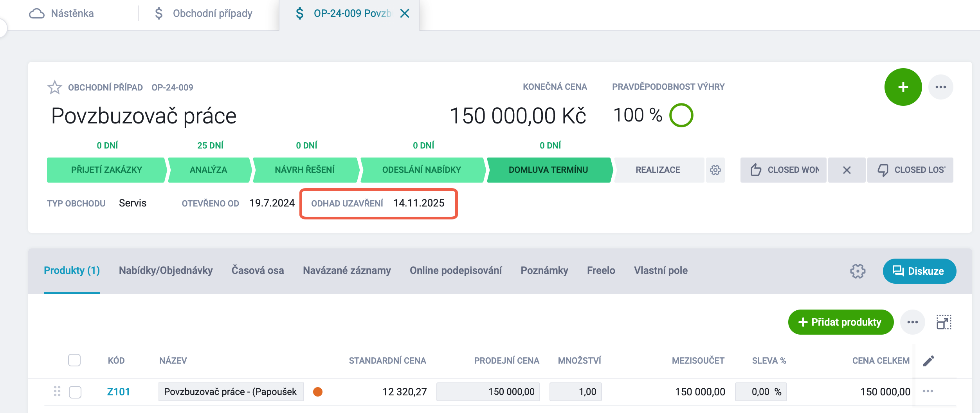The image size is (980, 413).
Task: Edit the Prodejní cena field 150 000,00
Action: point(488,392)
